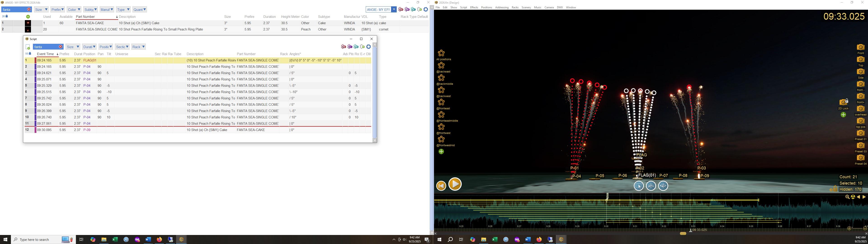Activate the rectangle selection tool icon
The image size is (868, 244).
coord(639,186)
